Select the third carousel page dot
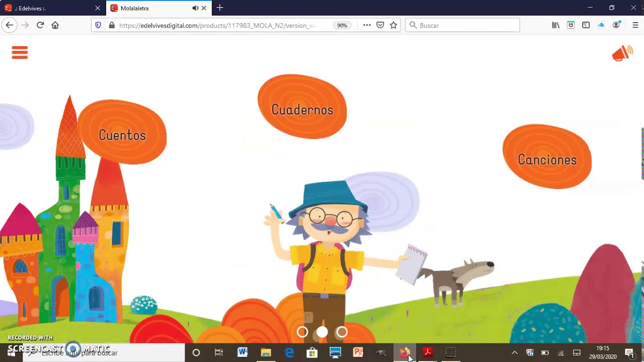 [x=342, y=332]
